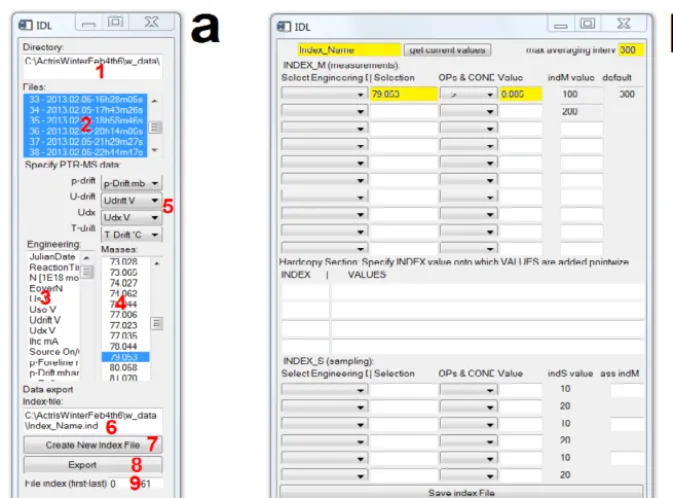
Task: Click the first Hardcopy VALUES field
Action: pos(487,292)
